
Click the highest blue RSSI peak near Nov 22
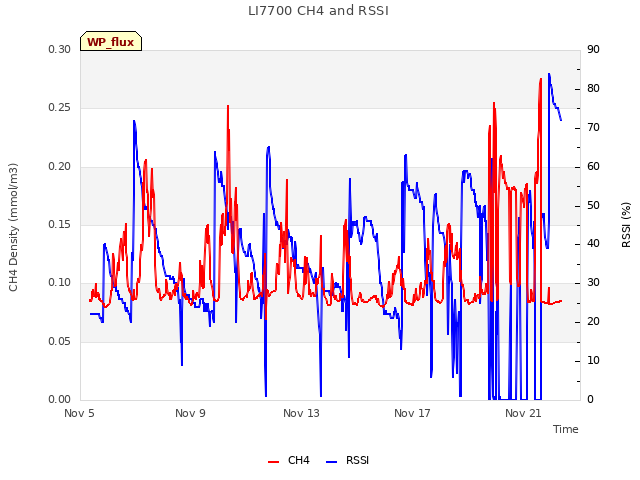(x=549, y=74)
